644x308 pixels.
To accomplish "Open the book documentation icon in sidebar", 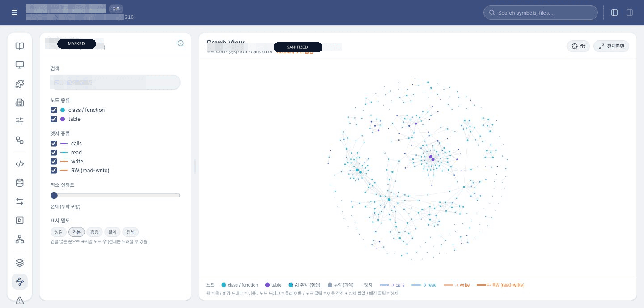I will [20, 46].
